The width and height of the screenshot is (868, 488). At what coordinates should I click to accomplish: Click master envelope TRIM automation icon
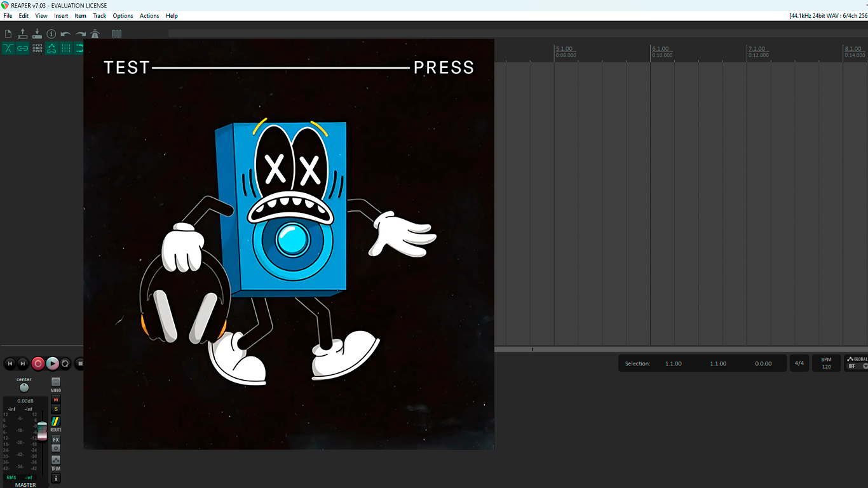[56, 460]
